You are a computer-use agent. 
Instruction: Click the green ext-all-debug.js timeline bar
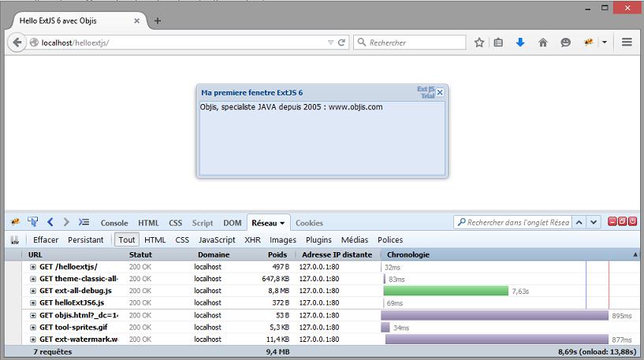click(446, 291)
